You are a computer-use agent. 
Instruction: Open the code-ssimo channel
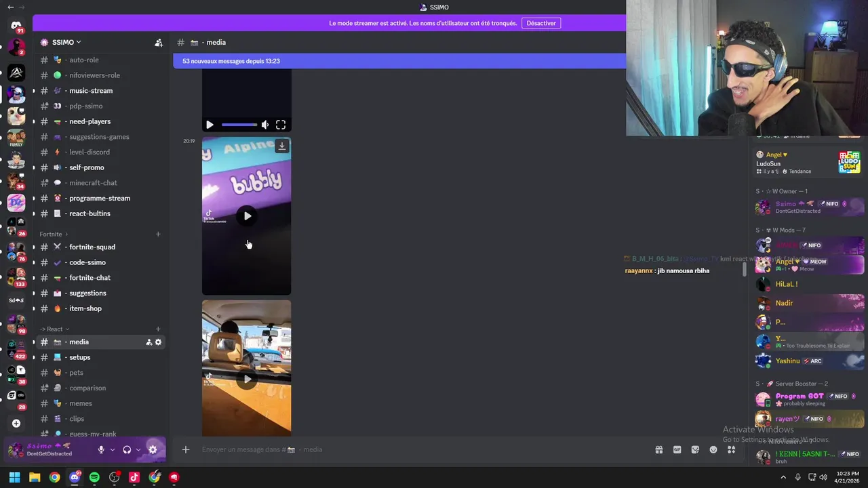[x=87, y=262]
